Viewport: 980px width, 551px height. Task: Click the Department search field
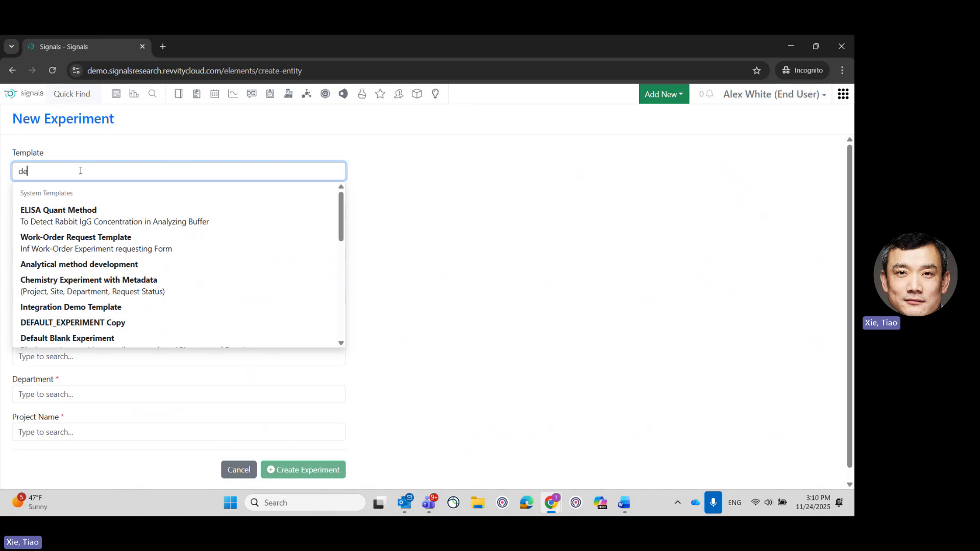pyautogui.click(x=178, y=394)
